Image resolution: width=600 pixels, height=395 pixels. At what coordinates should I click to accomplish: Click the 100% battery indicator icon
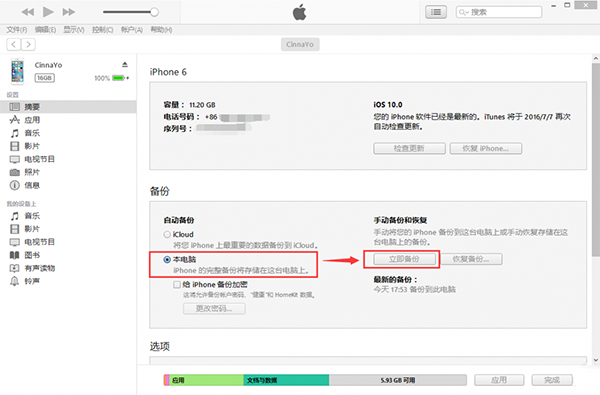point(118,78)
